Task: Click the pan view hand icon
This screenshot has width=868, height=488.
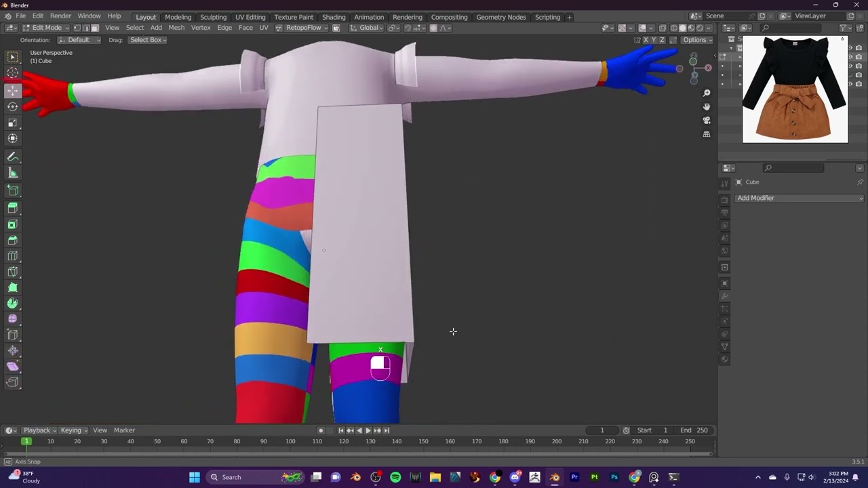Action: tap(707, 106)
